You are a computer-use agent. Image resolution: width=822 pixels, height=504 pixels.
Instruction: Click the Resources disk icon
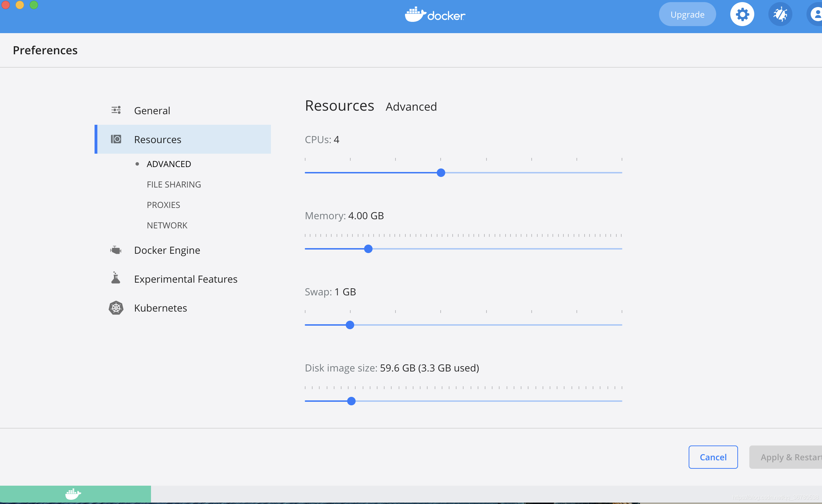click(116, 139)
